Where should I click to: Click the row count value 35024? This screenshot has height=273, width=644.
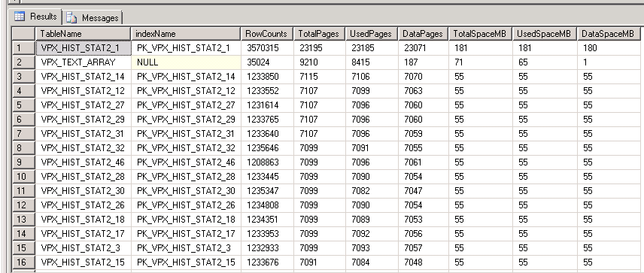pos(267,62)
